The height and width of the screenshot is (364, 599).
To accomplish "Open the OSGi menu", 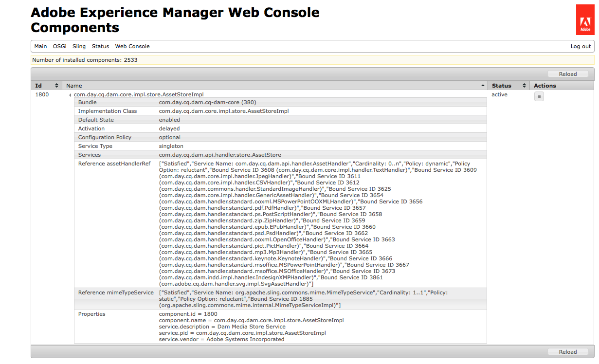I will pos(60,47).
